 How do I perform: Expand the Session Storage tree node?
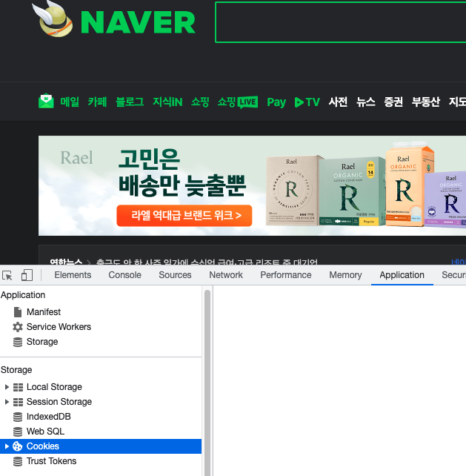click(x=7, y=402)
